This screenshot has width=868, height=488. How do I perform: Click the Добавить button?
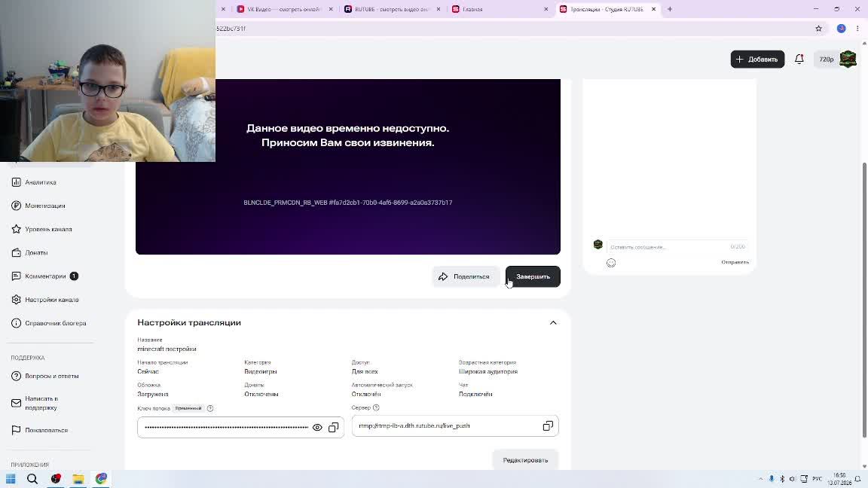click(x=757, y=59)
